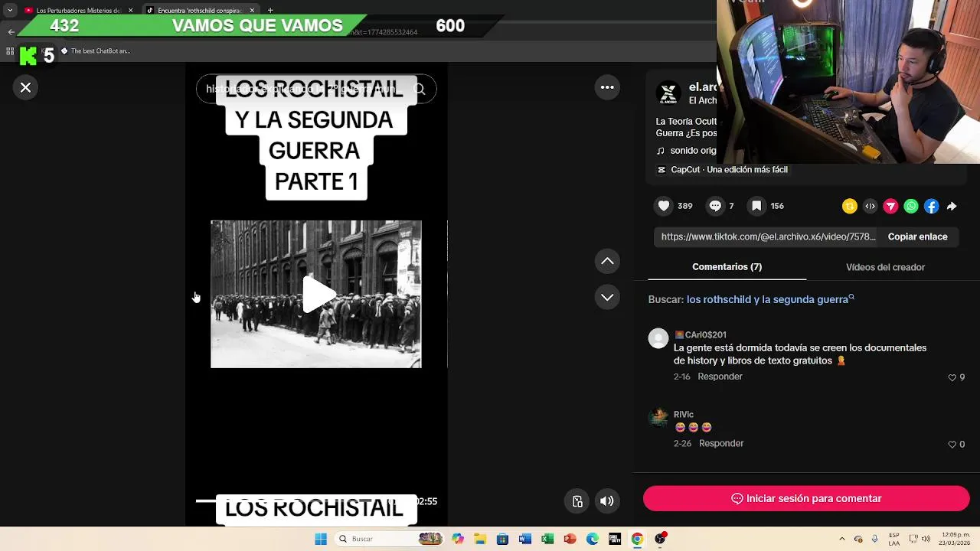This screenshot has height=551, width=980.
Task: Go to previous video with up chevron
Action: coord(607,261)
